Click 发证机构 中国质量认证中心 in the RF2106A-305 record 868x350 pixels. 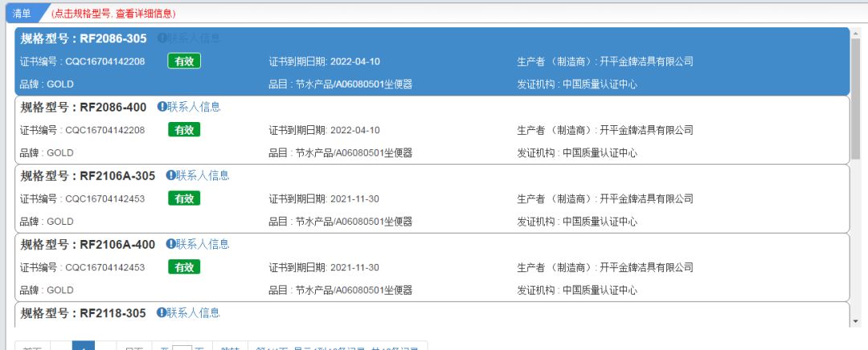click(x=577, y=222)
